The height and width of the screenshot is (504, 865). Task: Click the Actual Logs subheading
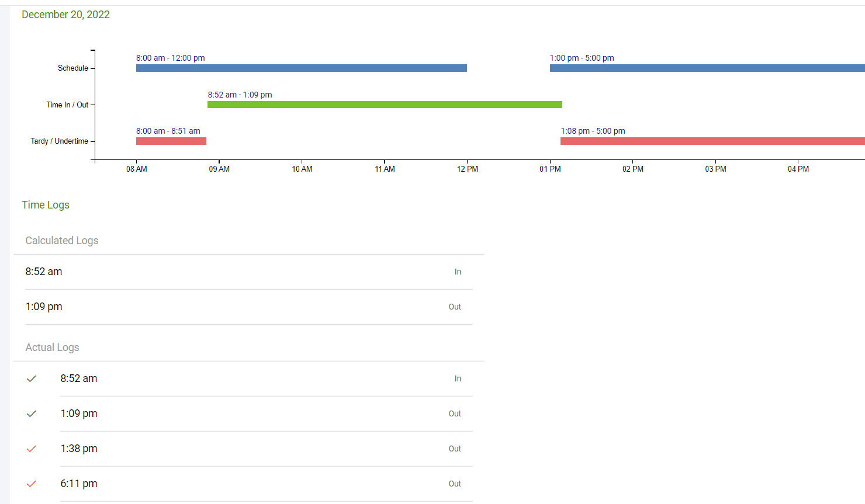click(x=52, y=347)
